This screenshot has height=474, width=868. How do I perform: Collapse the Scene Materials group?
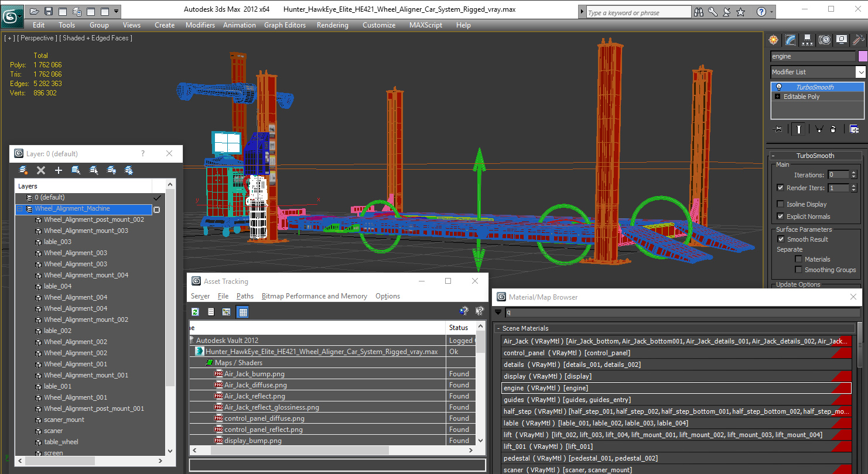(498, 329)
